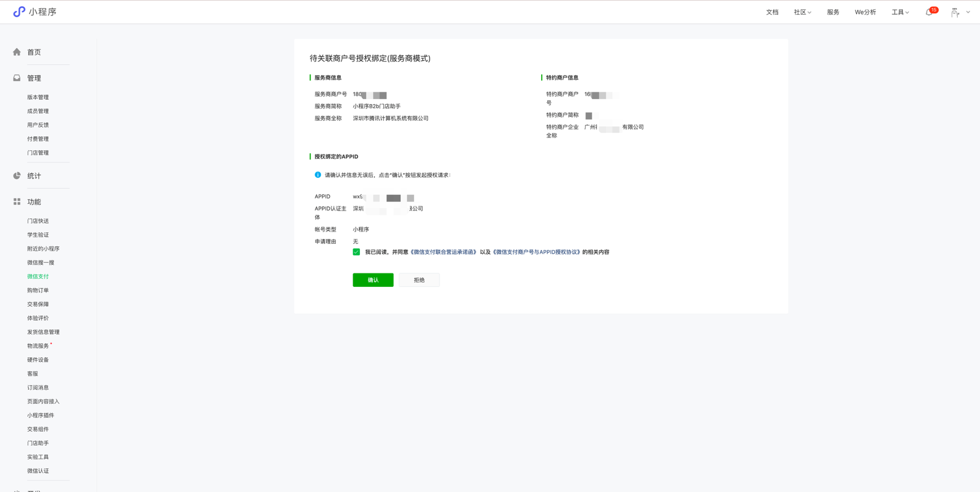
Task: Select 购物订单 in the sidebar
Action: point(38,291)
